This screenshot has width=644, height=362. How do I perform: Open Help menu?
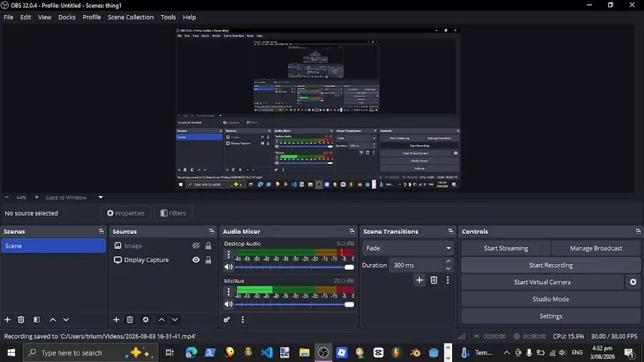pyautogui.click(x=190, y=17)
